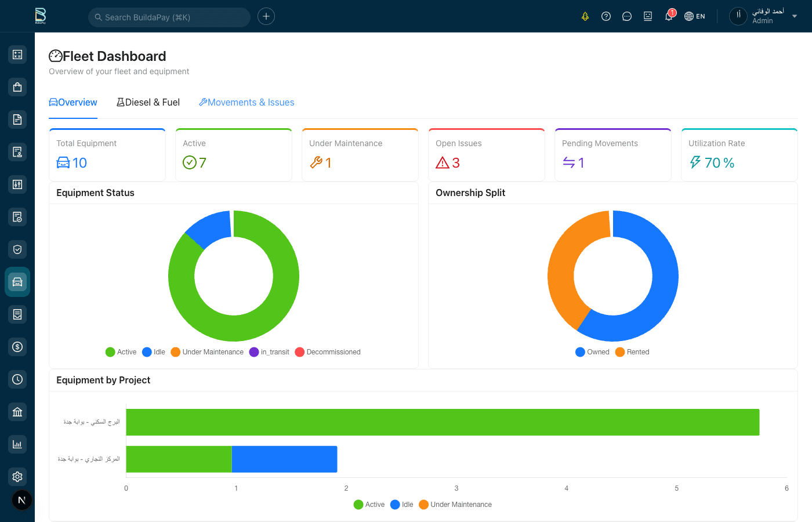
Task: Open the help question-mark icon
Action: click(x=606, y=16)
